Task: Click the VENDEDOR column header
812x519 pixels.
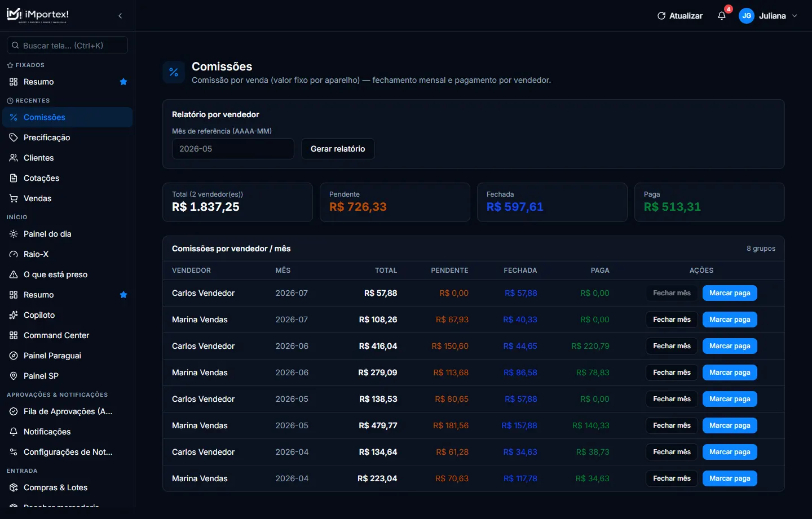Action: click(191, 270)
